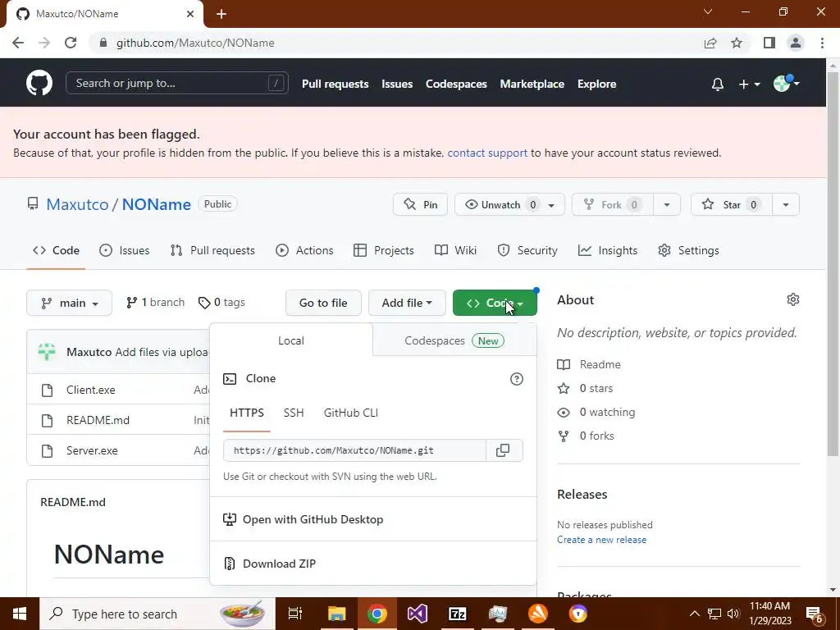Open Chrome three-dot menu
Image resolution: width=840 pixels, height=630 pixels.
click(x=822, y=43)
